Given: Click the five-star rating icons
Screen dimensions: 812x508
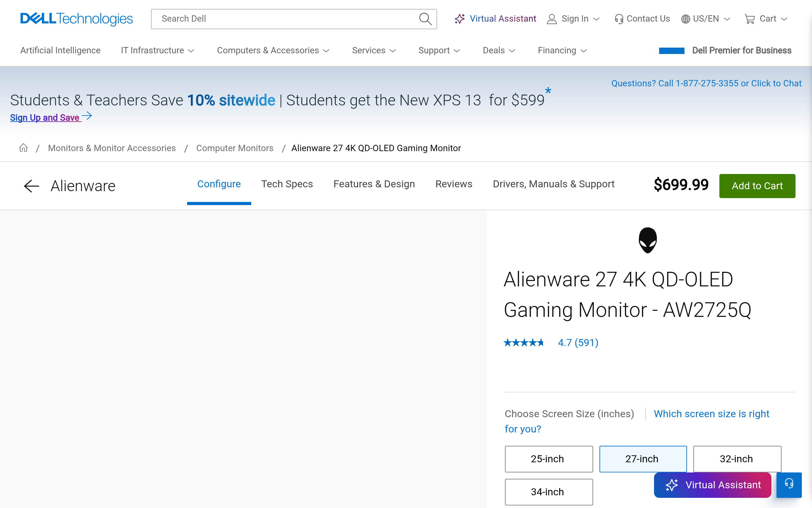Looking at the screenshot, I should 524,343.
